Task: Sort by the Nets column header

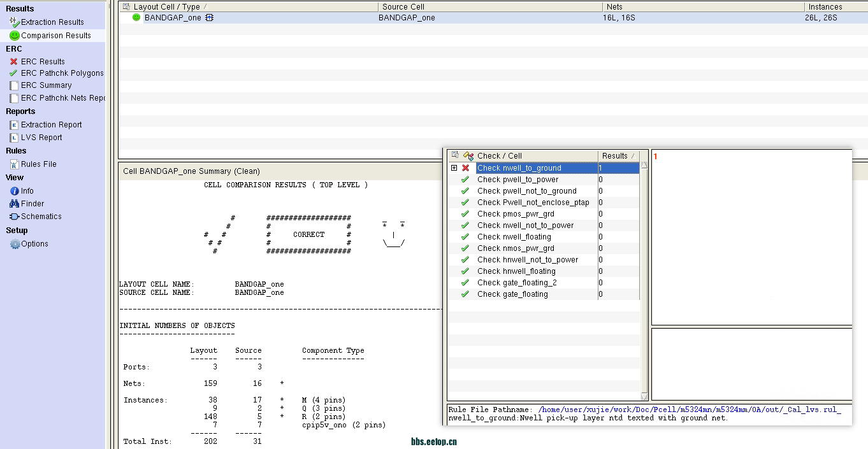Action: click(703, 7)
